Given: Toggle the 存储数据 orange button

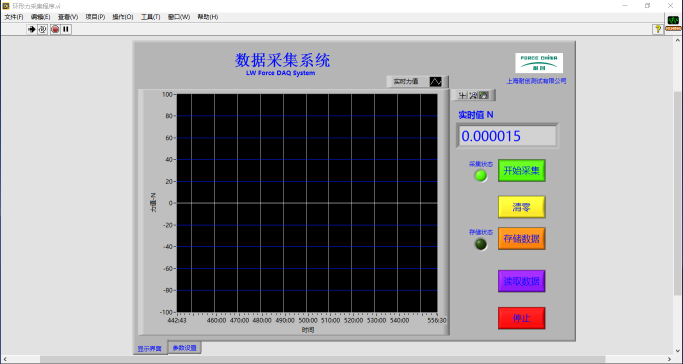Looking at the screenshot, I should point(521,239).
